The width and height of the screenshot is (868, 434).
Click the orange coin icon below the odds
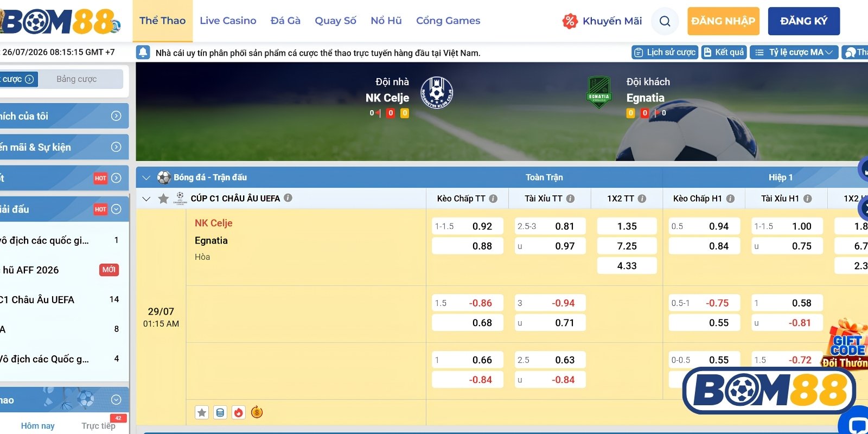click(257, 412)
